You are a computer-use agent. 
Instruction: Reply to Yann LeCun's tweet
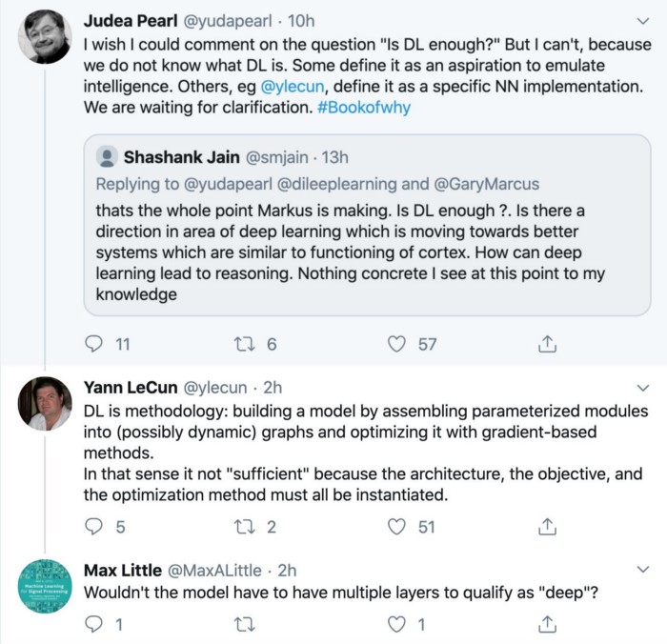tap(93, 526)
